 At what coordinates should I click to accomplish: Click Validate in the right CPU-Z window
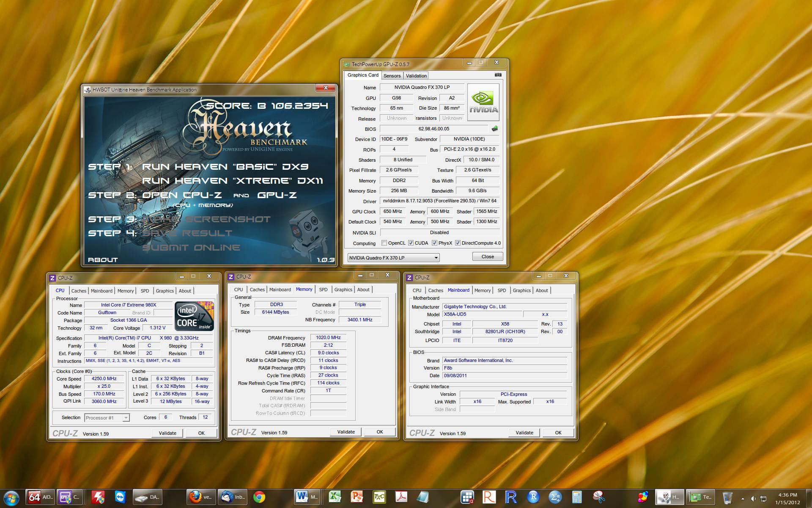coord(524,433)
